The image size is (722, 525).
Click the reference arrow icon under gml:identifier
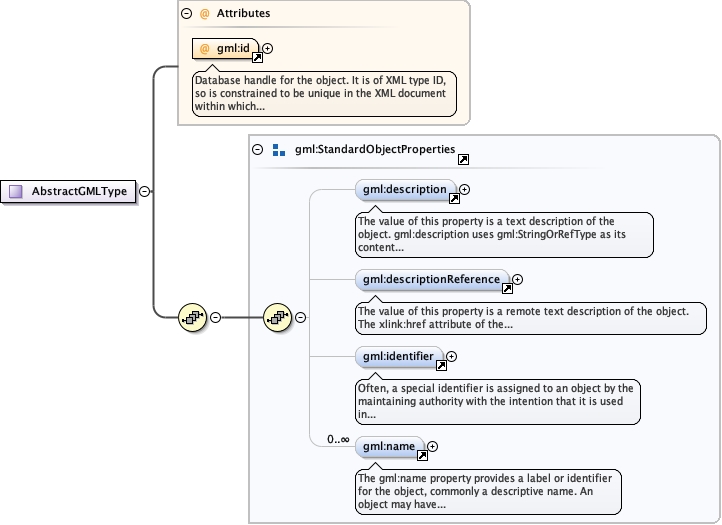441,366
